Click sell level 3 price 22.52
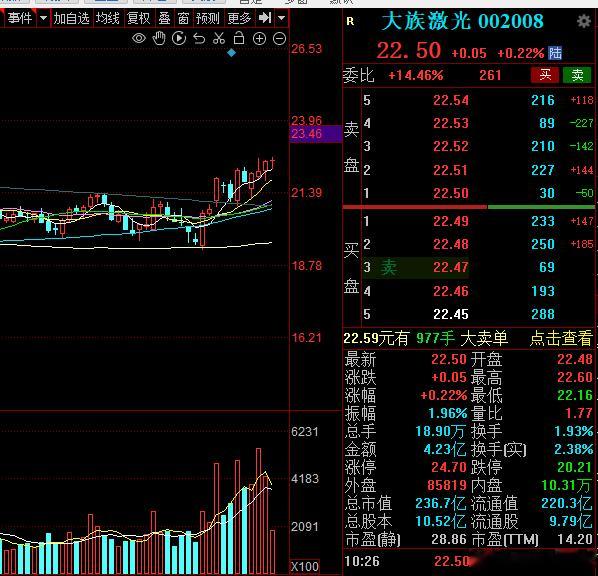 pyautogui.click(x=450, y=146)
